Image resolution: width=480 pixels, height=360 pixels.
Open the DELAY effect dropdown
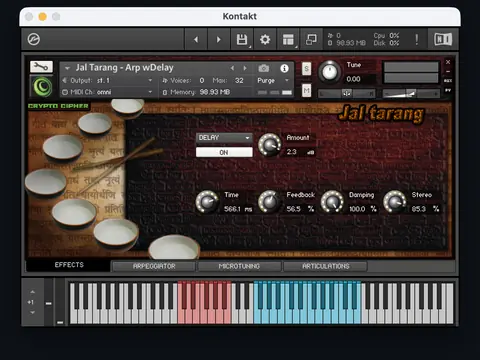pyautogui.click(x=224, y=138)
